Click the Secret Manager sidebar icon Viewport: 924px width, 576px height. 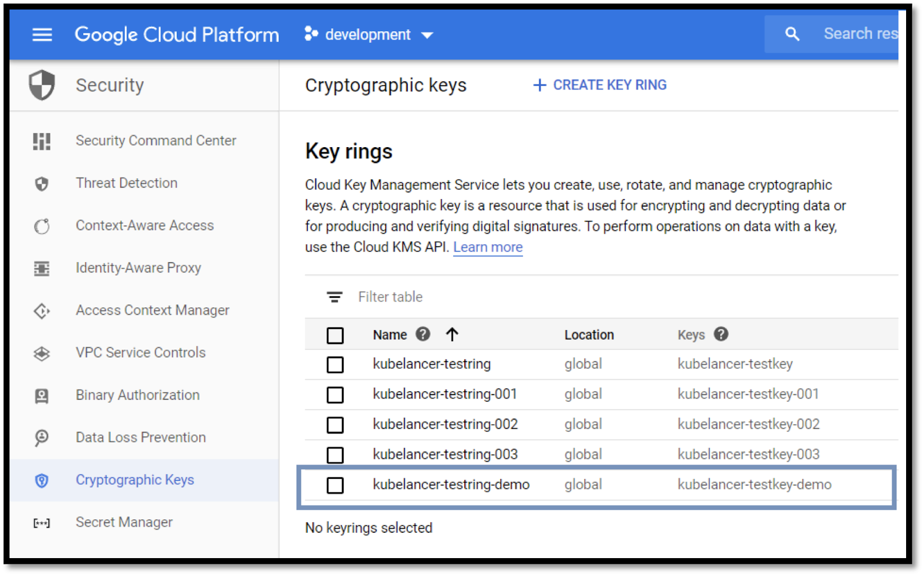(x=42, y=523)
